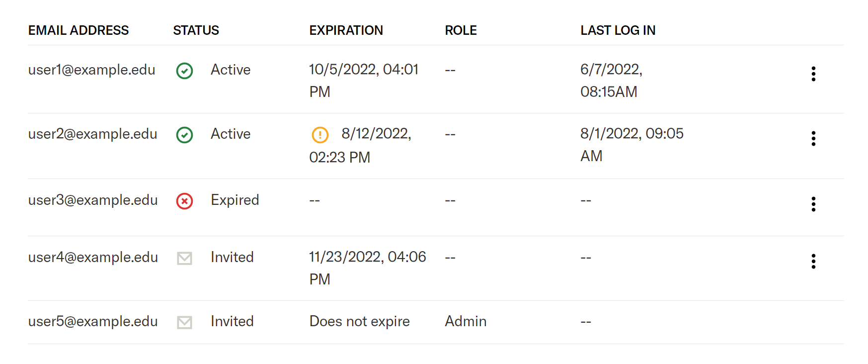Click the Role column header
The height and width of the screenshot is (364, 868).
pyautogui.click(x=461, y=30)
